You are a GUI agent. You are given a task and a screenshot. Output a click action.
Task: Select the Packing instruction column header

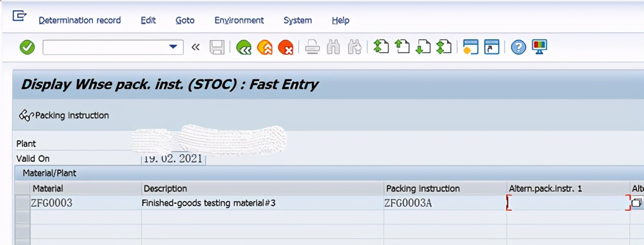[x=445, y=189]
